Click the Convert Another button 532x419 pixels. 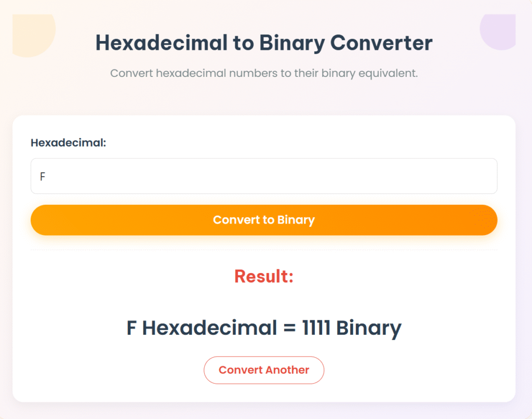[x=264, y=370]
